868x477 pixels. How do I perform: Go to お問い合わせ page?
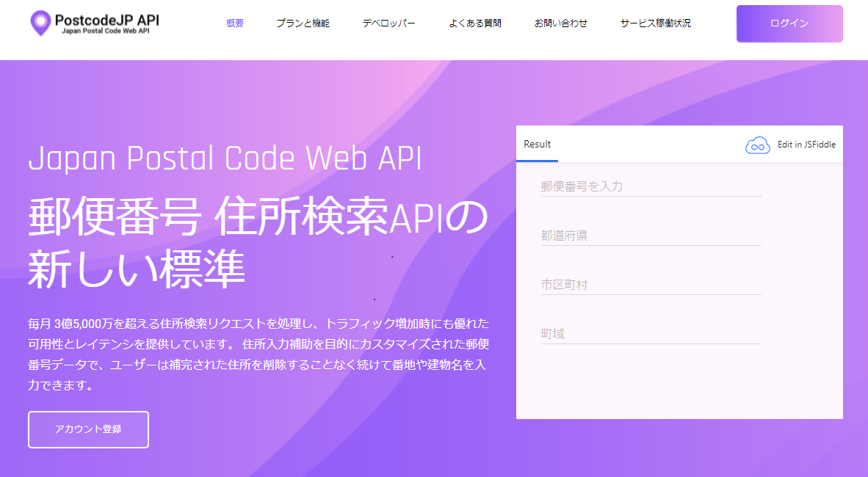click(561, 23)
